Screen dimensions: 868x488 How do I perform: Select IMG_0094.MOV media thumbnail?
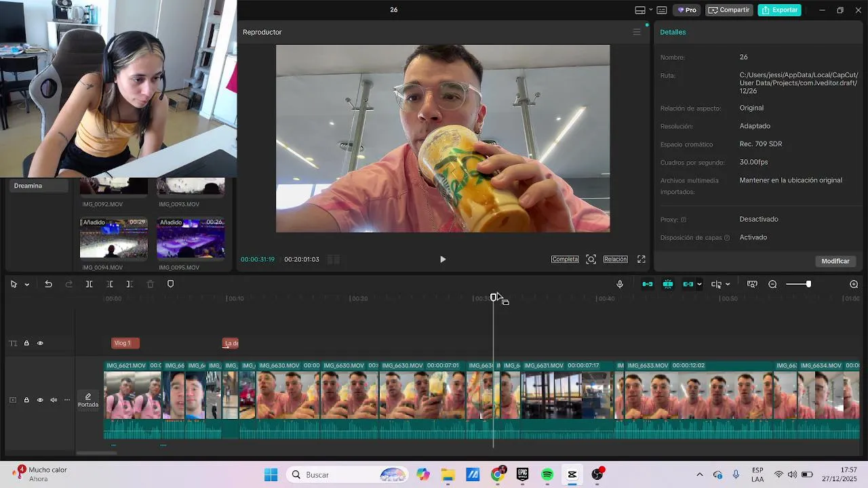[114, 238]
